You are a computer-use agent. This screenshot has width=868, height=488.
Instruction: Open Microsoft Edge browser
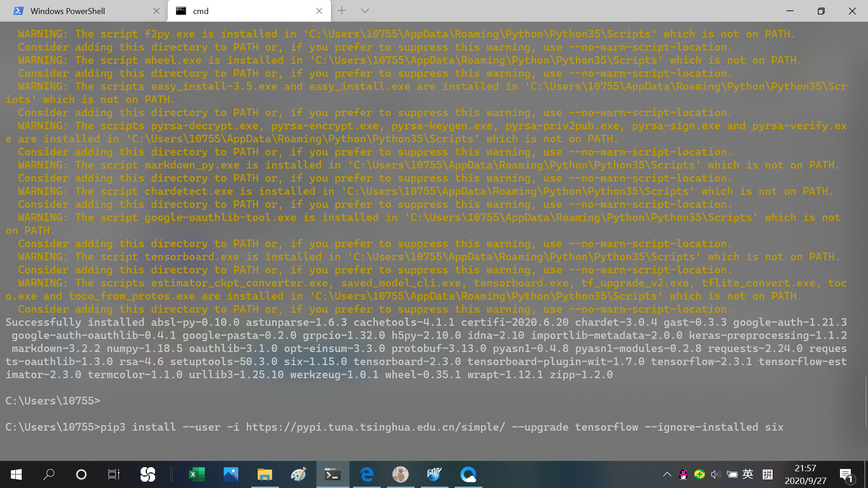[x=367, y=474]
